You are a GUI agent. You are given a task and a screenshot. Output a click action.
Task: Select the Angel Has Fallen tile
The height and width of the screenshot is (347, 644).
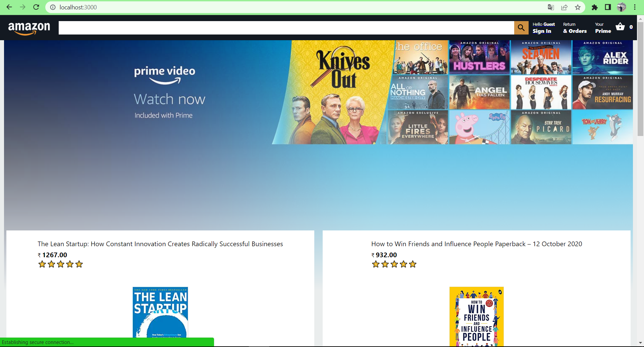point(479,92)
